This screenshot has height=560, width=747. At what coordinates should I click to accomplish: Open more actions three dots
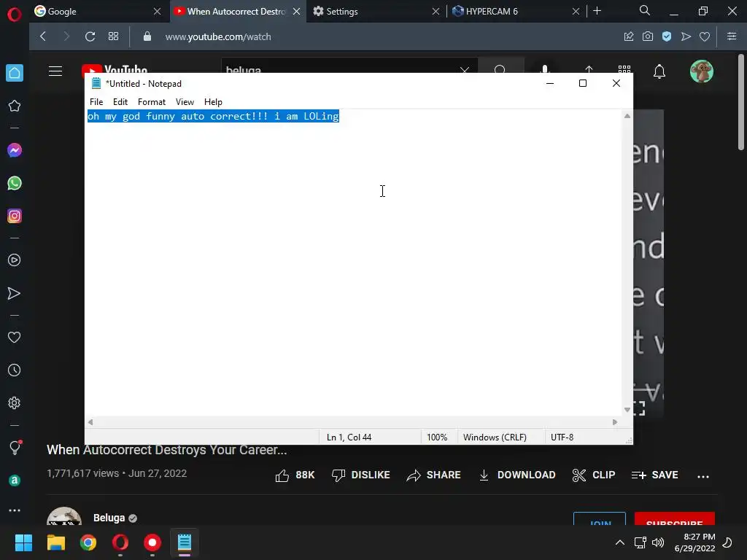coord(703,476)
